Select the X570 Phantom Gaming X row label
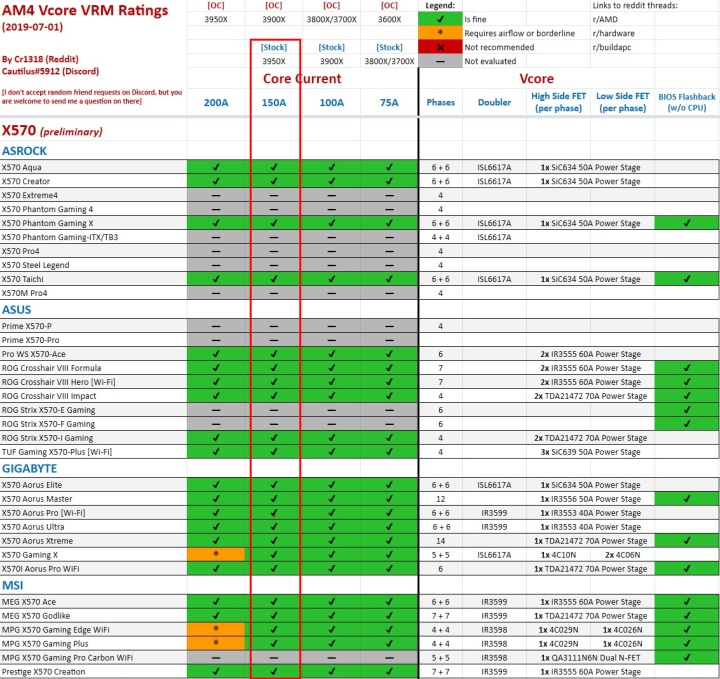Viewport: 720px width, 679px height. (x=47, y=223)
